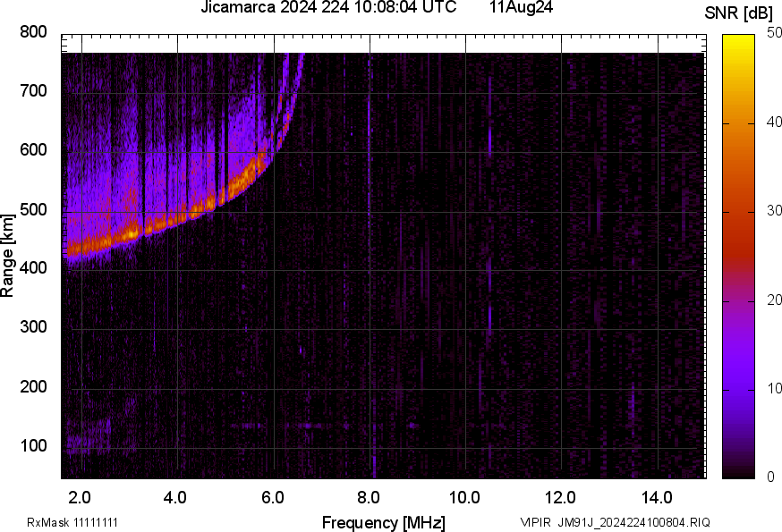782x532 pixels.
Task: Click the 500 range tick label
Action: [x=33, y=210]
